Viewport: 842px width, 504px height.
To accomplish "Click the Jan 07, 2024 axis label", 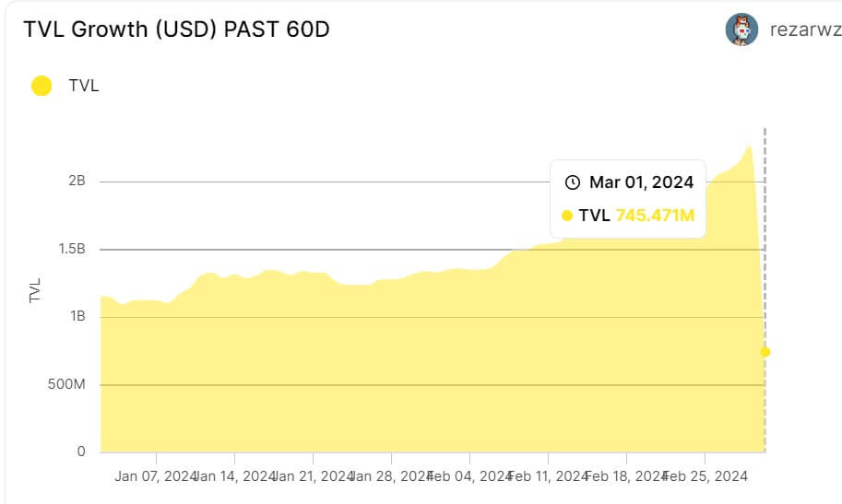I will click(x=156, y=476).
